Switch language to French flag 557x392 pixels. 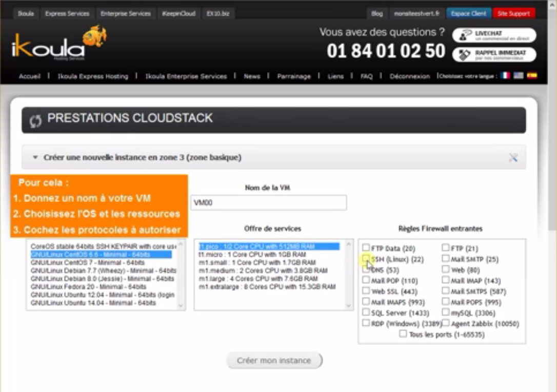(505, 75)
